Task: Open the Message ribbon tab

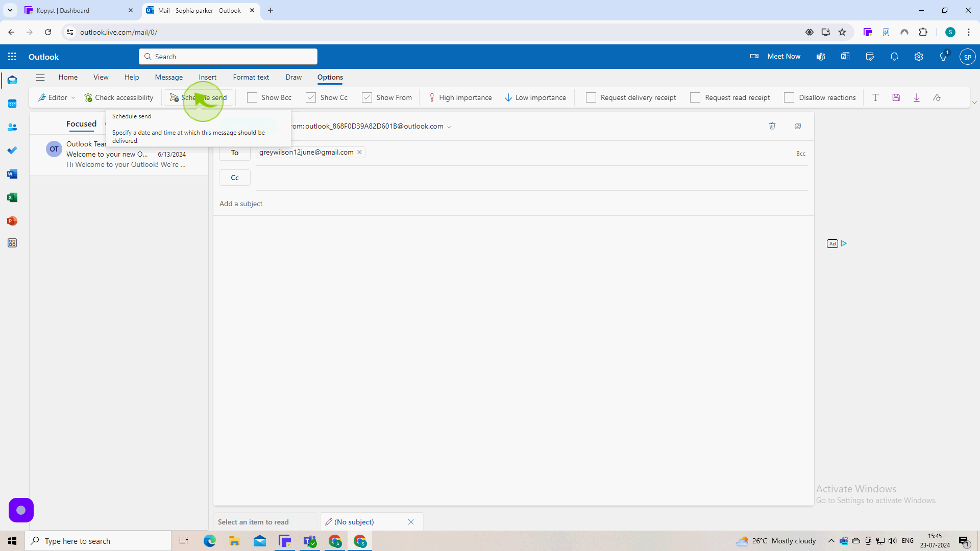Action: 169,78
